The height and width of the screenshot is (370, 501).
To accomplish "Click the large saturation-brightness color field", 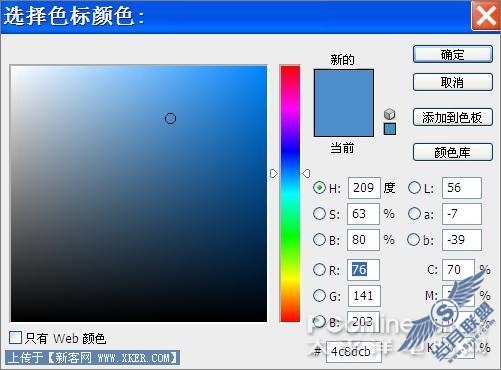I will coord(139,193).
